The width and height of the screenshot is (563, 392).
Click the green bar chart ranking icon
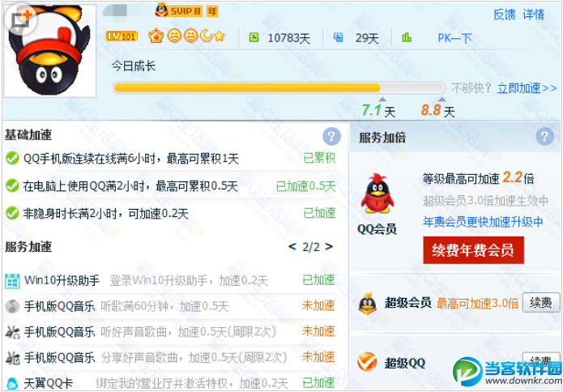pyautogui.click(x=407, y=37)
